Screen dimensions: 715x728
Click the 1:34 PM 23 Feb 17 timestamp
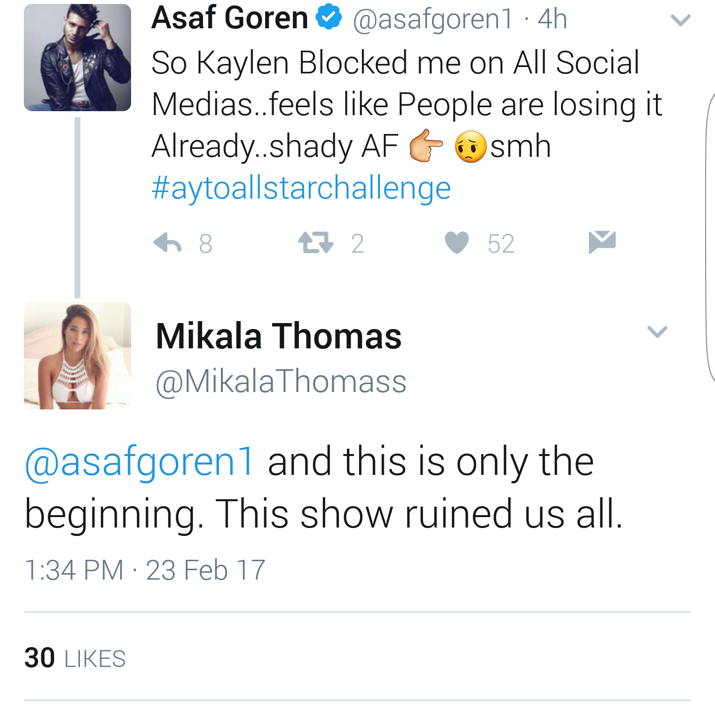point(145,570)
